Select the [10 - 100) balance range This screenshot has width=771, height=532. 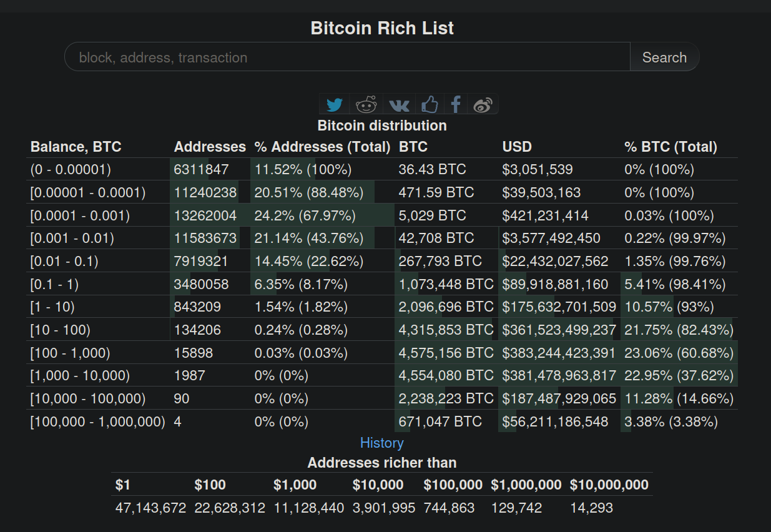click(x=61, y=330)
